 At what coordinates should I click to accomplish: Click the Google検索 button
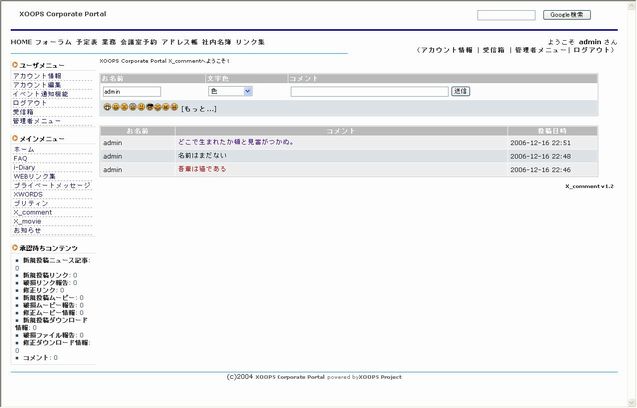[x=567, y=15]
